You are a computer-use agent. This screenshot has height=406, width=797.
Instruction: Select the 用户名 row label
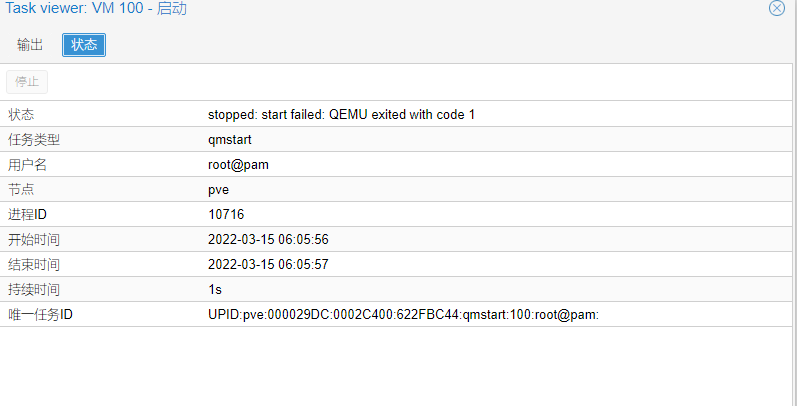27,165
